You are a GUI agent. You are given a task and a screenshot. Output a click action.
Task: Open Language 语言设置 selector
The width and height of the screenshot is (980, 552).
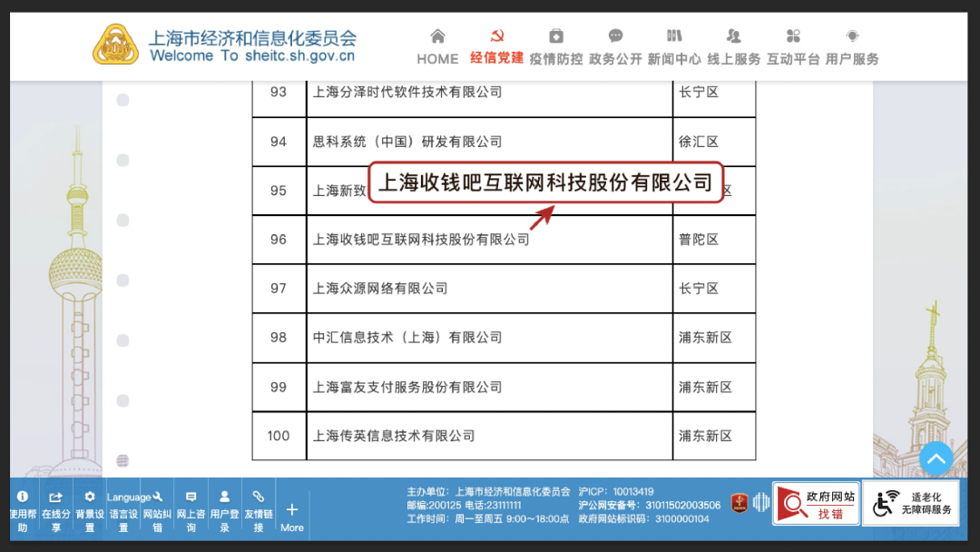pyautogui.click(x=124, y=510)
